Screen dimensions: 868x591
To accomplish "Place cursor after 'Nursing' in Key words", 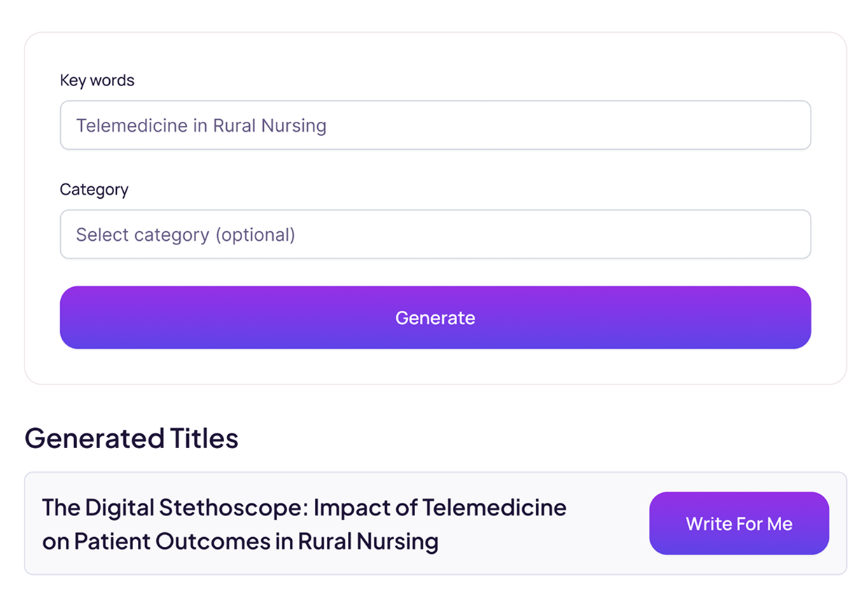I will [328, 126].
